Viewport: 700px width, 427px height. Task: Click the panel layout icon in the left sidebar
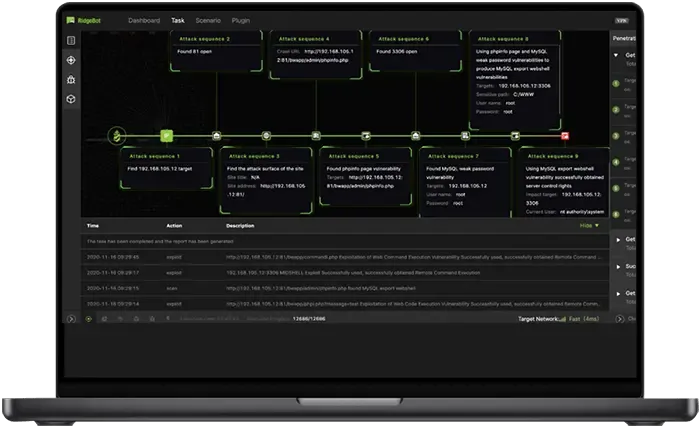71,41
